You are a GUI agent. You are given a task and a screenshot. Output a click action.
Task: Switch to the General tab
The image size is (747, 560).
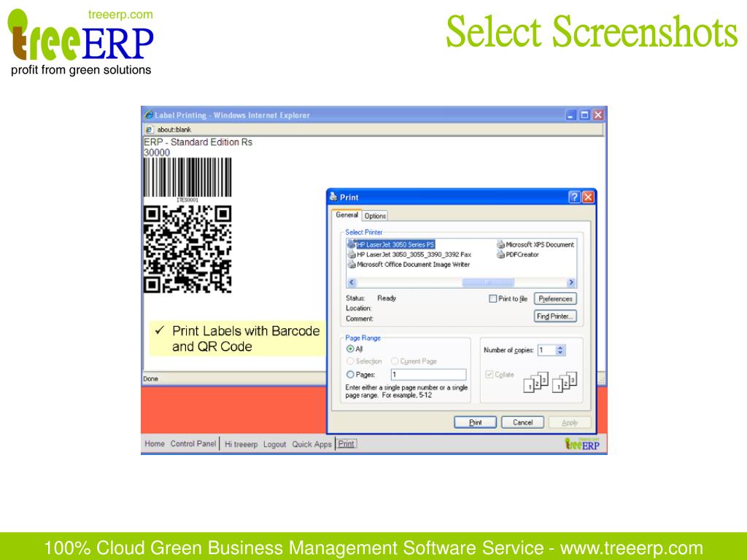coord(347,215)
